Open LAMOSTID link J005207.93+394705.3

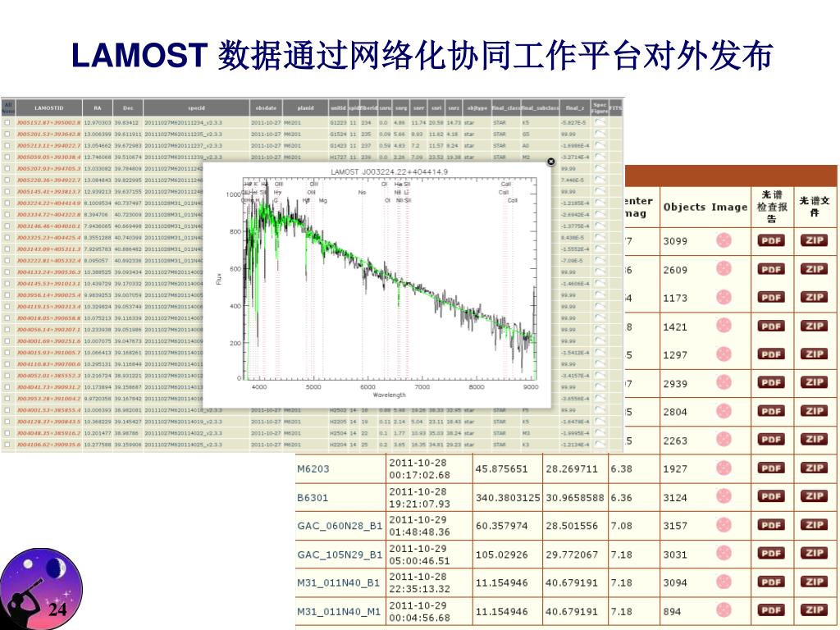pyautogui.click(x=48, y=169)
